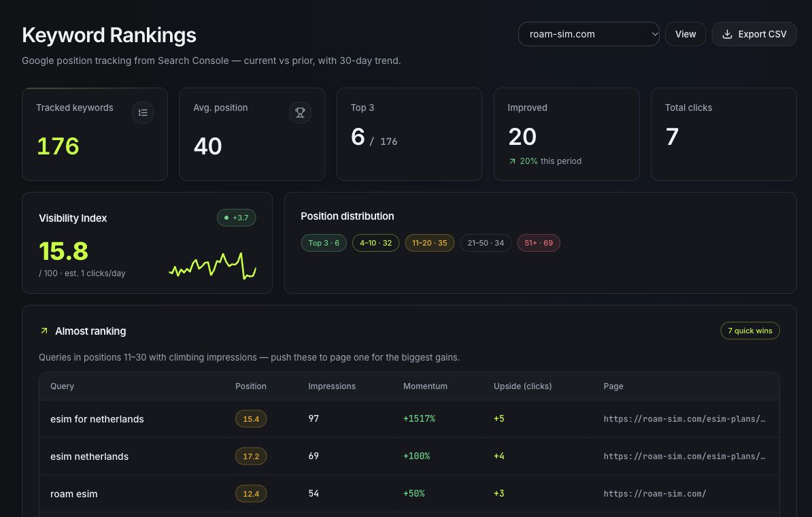Click the list icon on Tracked keywords card

(x=143, y=112)
